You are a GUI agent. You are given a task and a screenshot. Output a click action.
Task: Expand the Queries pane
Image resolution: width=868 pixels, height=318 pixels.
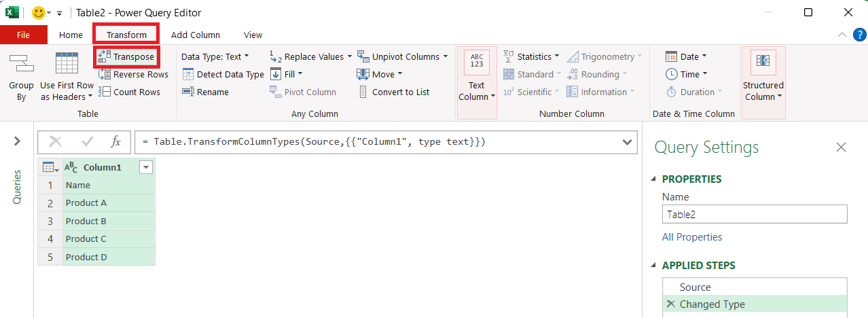pos(17,141)
